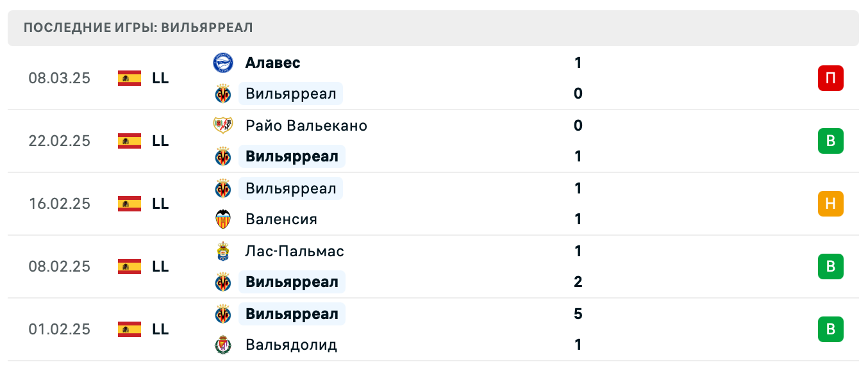Open the Валенсия team link

(281, 219)
